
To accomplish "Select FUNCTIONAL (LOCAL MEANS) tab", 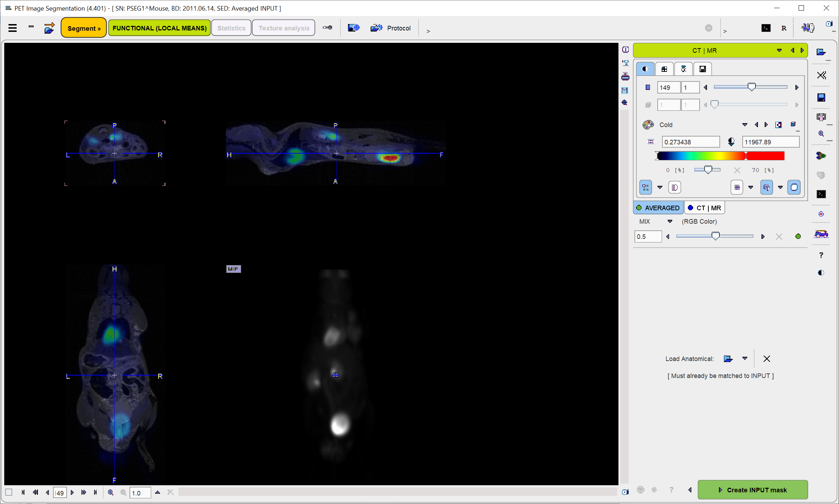I will [x=159, y=28].
